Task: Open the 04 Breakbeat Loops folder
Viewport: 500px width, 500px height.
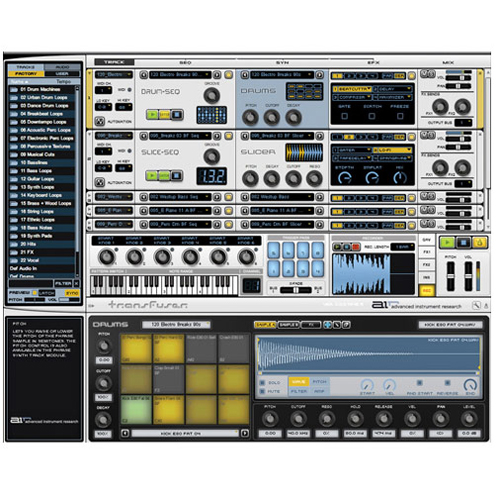Action: (x=42, y=114)
